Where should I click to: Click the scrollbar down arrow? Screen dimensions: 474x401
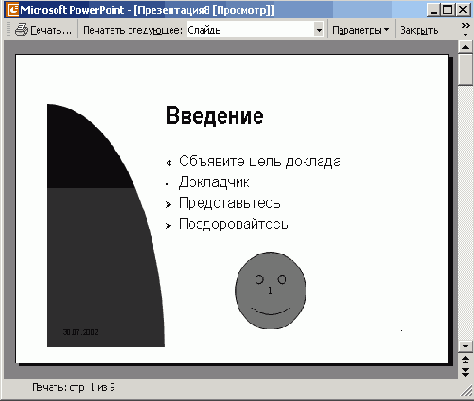point(465,346)
